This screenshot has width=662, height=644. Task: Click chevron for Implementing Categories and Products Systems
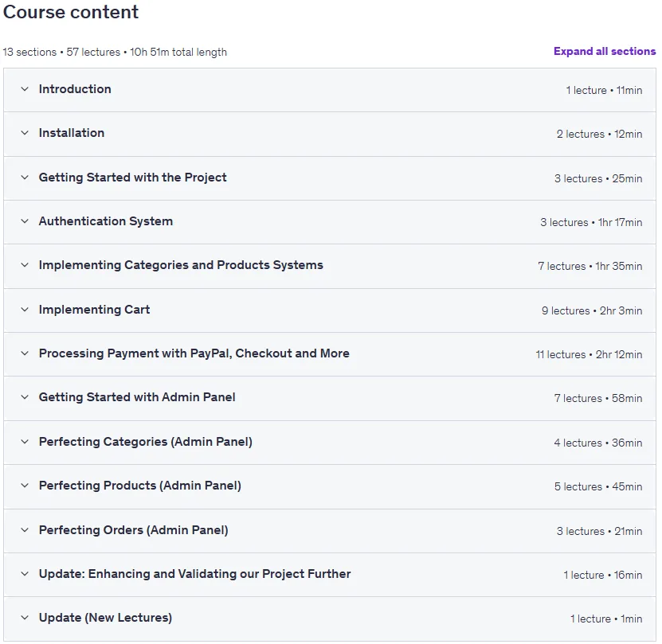click(25, 265)
